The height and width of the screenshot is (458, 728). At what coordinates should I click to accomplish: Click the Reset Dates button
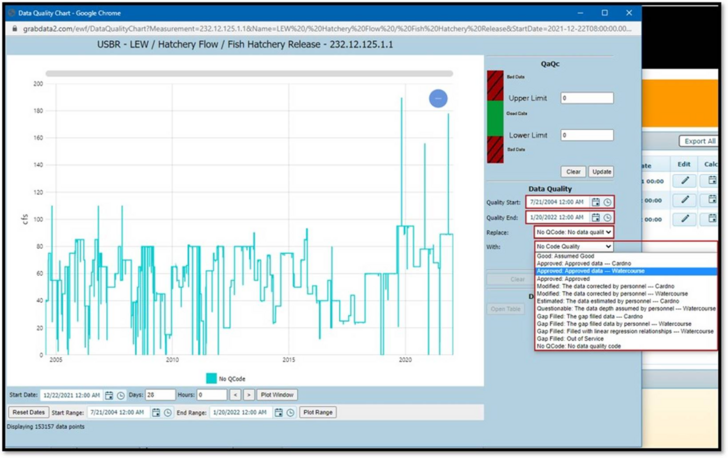tap(28, 412)
